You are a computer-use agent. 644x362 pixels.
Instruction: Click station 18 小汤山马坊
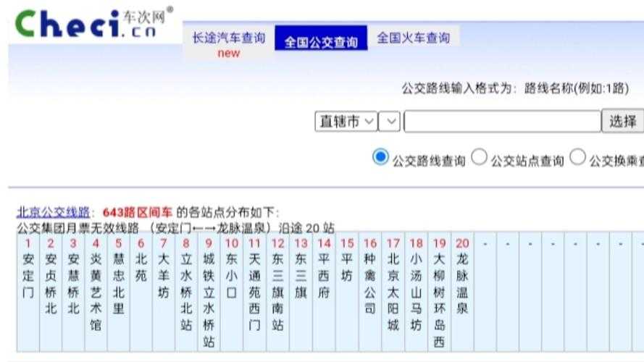point(416,292)
